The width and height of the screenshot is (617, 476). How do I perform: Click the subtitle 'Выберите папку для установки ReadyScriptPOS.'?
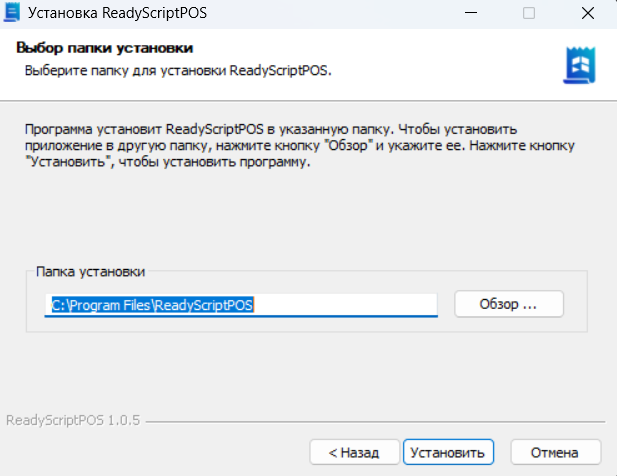(x=178, y=71)
